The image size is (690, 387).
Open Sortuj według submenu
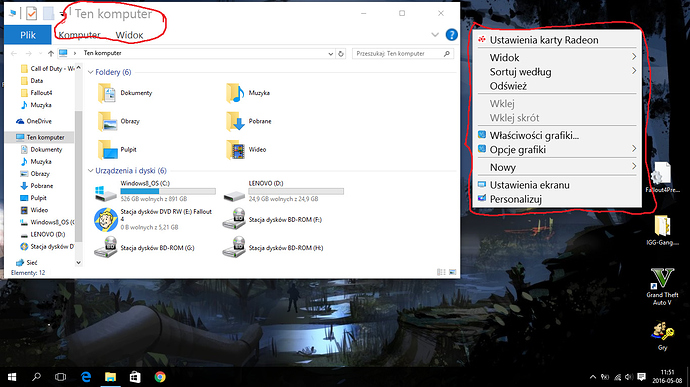click(557, 71)
